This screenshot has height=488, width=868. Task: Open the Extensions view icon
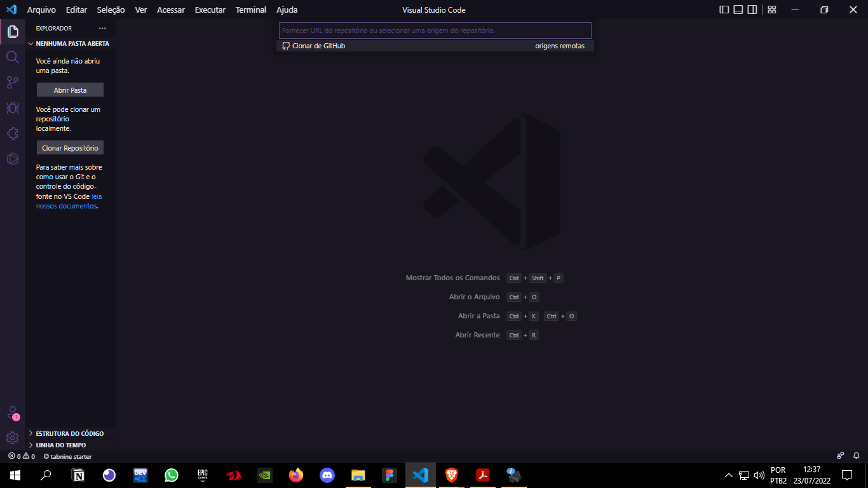(x=12, y=133)
